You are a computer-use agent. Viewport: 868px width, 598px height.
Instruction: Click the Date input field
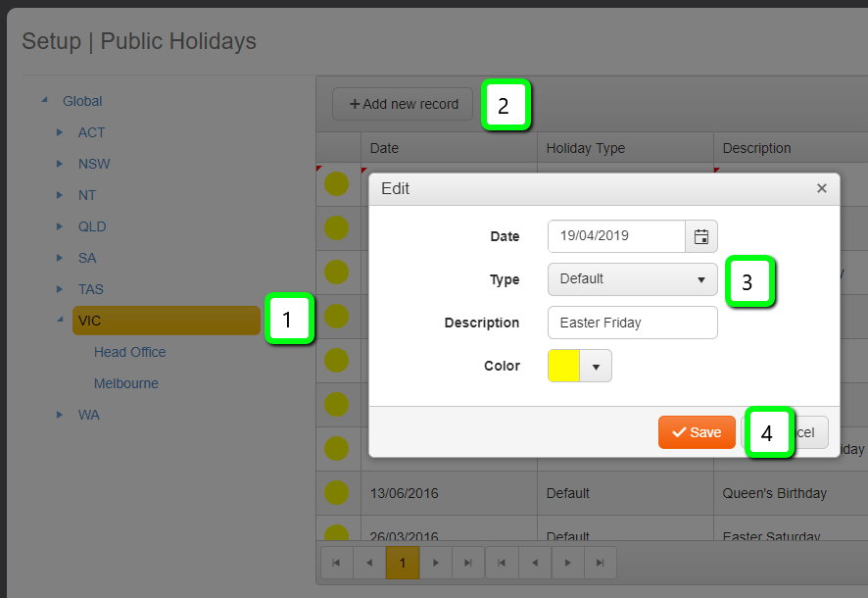[x=616, y=236]
